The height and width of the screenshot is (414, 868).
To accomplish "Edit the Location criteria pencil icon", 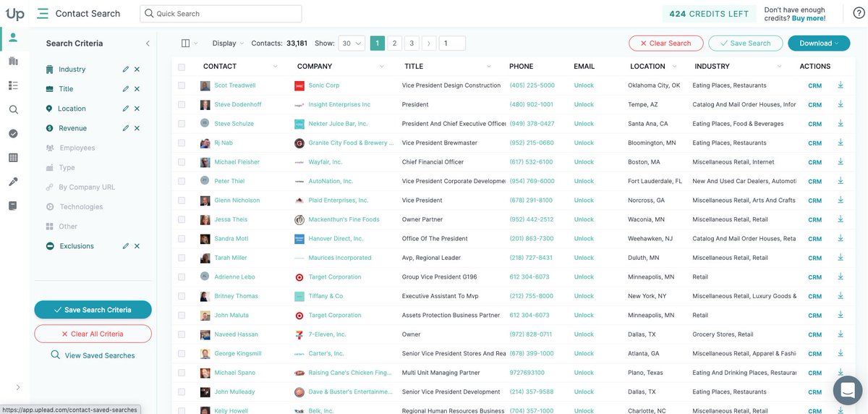I will pos(126,109).
